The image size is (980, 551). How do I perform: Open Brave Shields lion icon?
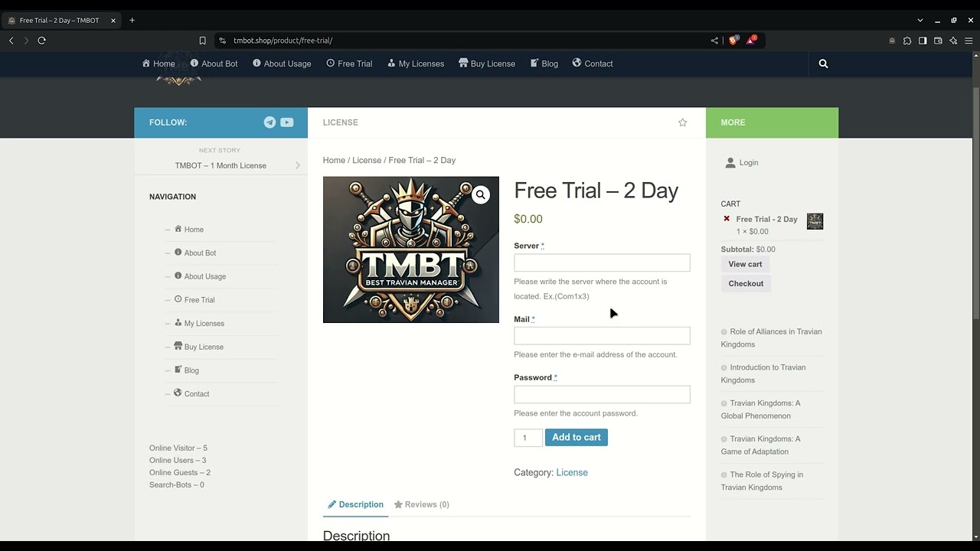[x=733, y=41]
